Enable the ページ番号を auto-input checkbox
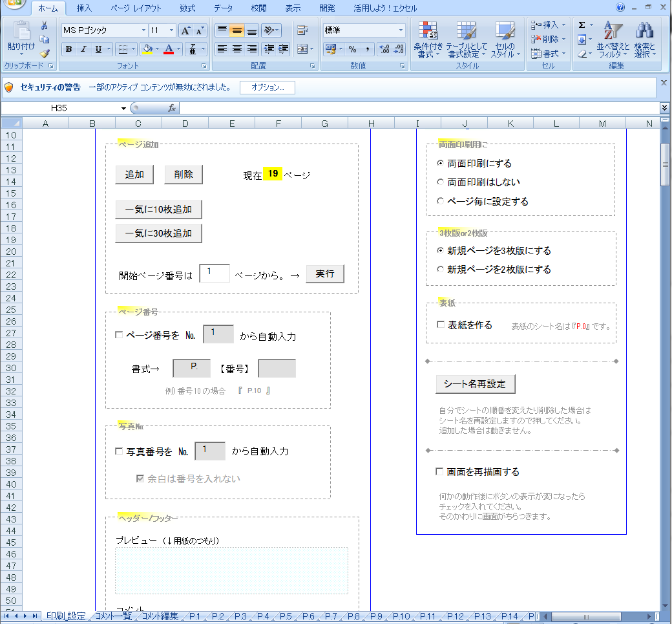The width and height of the screenshot is (672, 624). 118,335
